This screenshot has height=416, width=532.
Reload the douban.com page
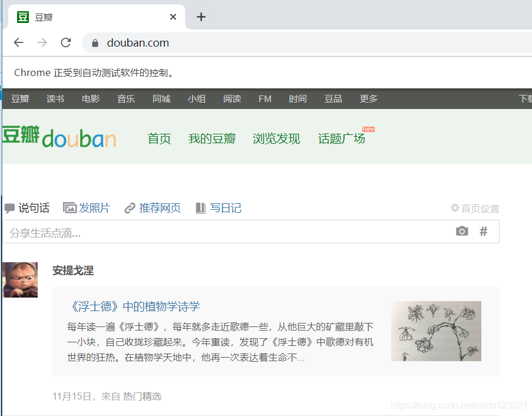pyautogui.click(x=66, y=42)
